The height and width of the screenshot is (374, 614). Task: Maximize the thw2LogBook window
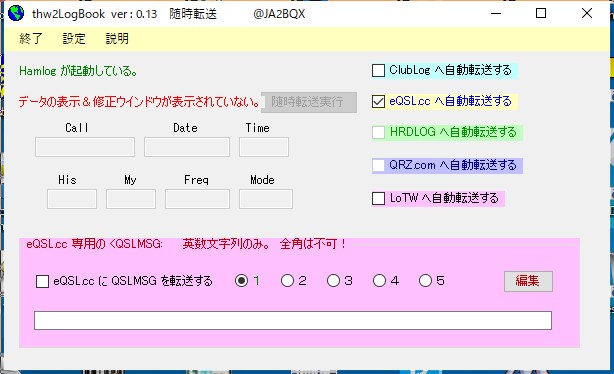point(541,13)
